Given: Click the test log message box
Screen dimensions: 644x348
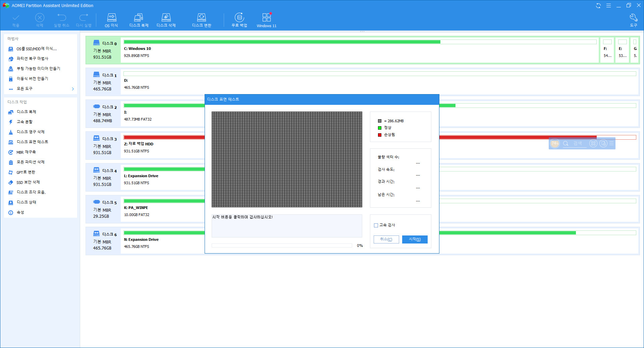Looking at the screenshot, I should (287, 226).
